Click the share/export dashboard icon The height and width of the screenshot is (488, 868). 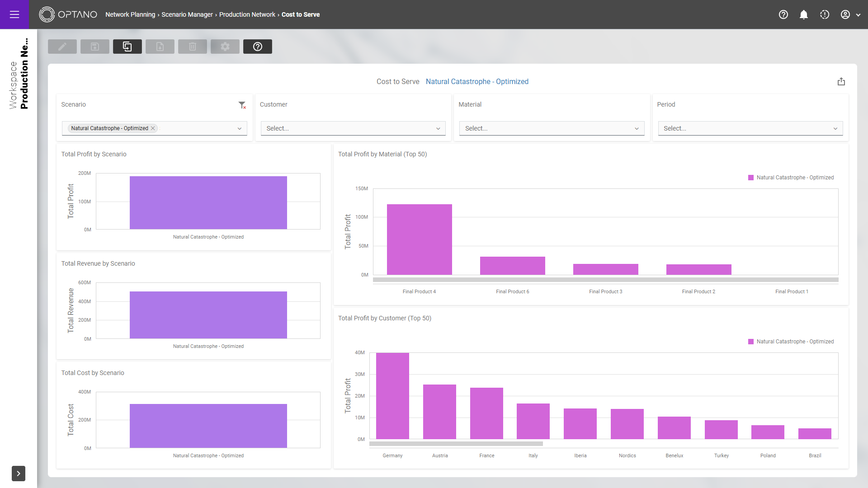point(841,82)
